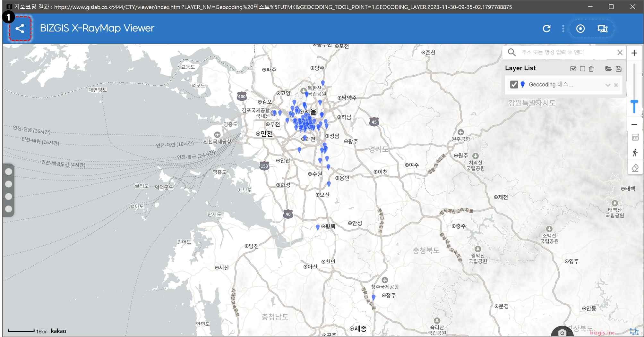
Task: Remove the Geocoding layer with its X
Action: pyautogui.click(x=616, y=85)
